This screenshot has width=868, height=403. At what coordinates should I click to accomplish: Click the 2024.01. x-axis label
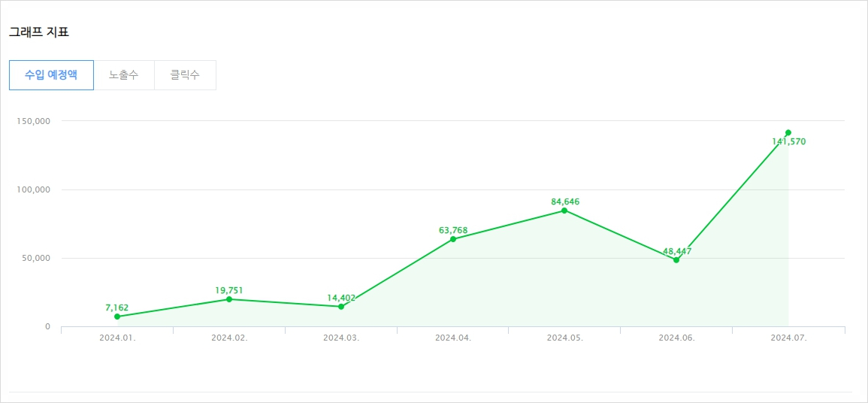[117, 338]
